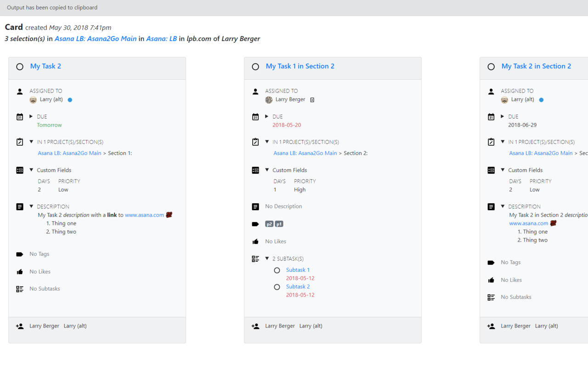Click the add-follower icon at bottom of My Task 2
This screenshot has width=588, height=368.
point(20,326)
